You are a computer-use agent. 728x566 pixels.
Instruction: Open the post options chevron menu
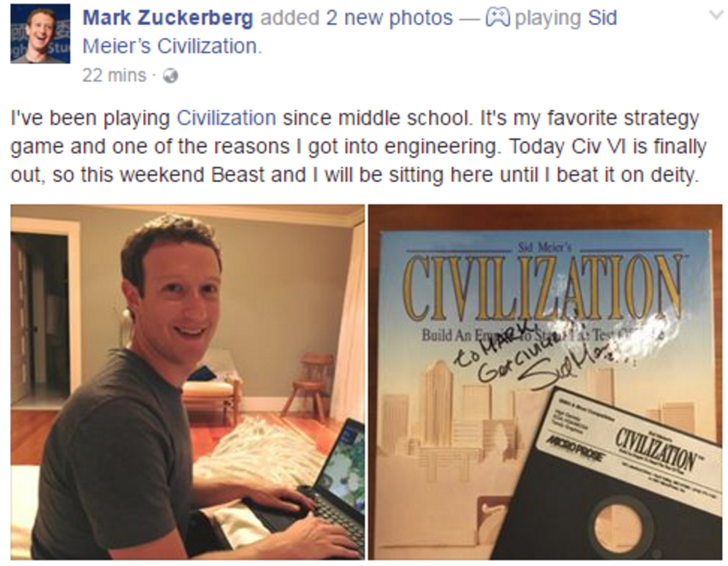click(716, 15)
